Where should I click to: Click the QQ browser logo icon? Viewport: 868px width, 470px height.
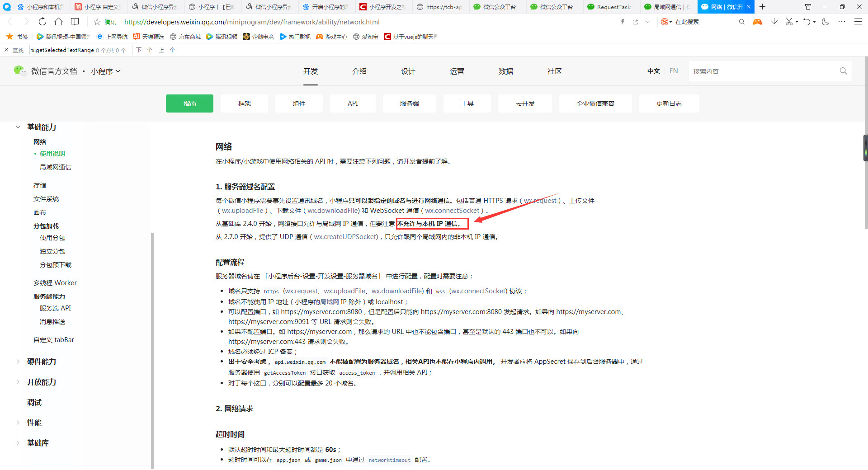coord(7,7)
